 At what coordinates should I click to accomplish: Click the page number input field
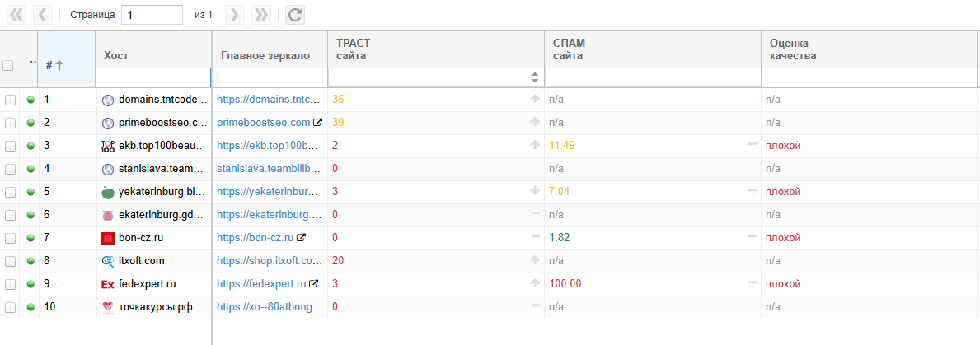(x=152, y=15)
